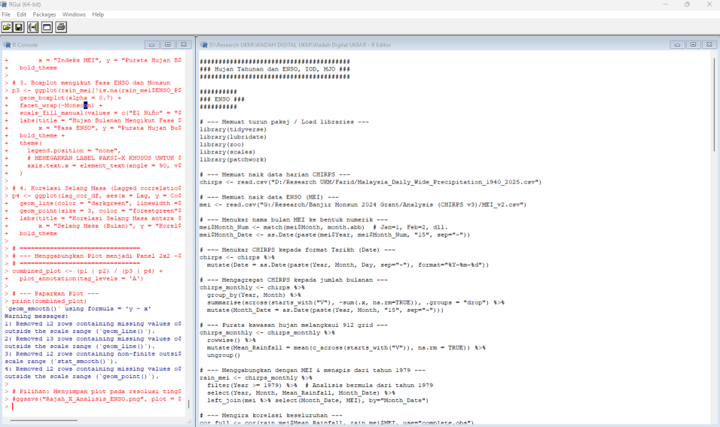This screenshot has height=427, width=720.
Task: Run line or selection toolbar icon
Action: [x=33, y=28]
